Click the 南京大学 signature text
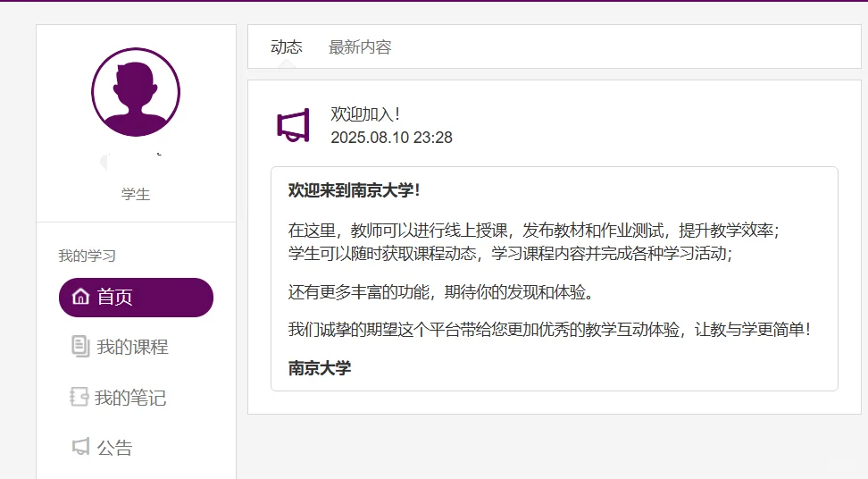The image size is (868, 479). (x=320, y=368)
